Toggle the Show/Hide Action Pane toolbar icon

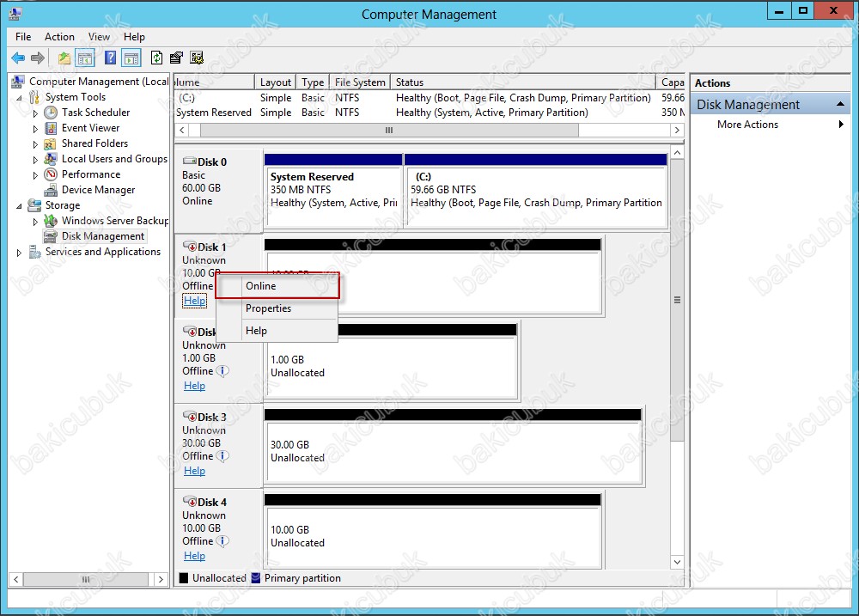pyautogui.click(x=131, y=58)
